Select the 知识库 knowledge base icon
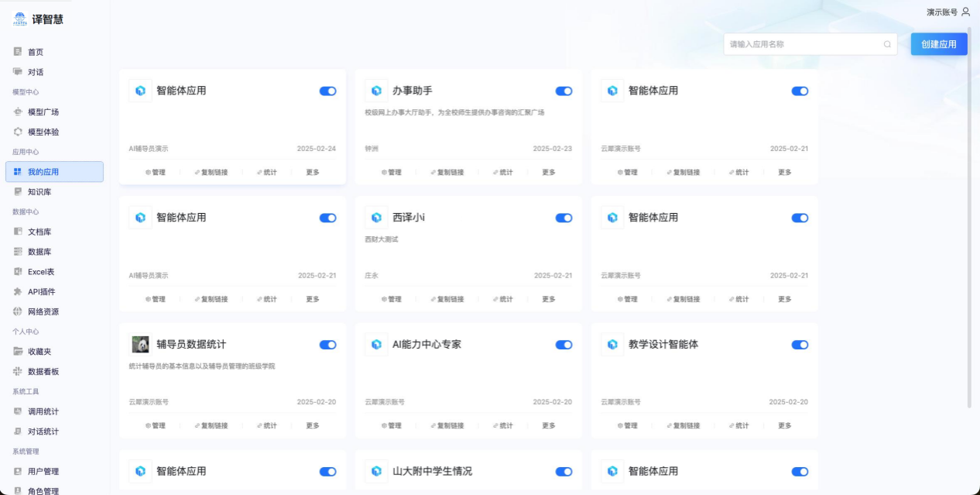This screenshot has width=980, height=495. pos(18,191)
